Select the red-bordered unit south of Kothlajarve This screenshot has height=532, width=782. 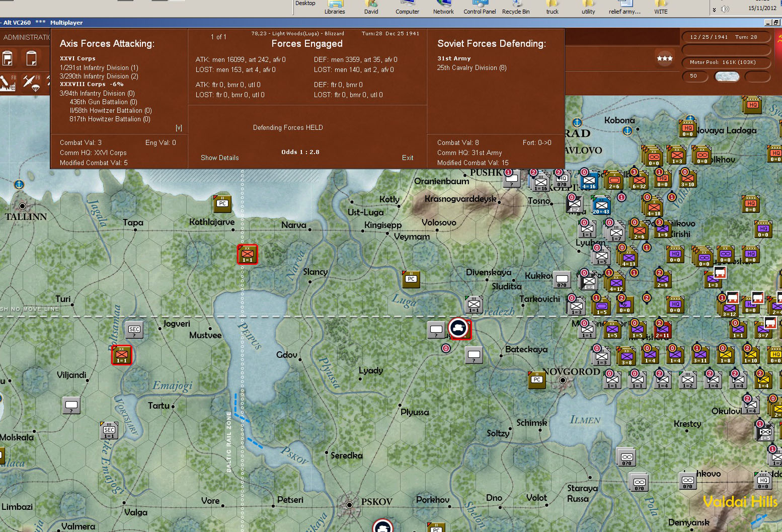[x=248, y=254]
